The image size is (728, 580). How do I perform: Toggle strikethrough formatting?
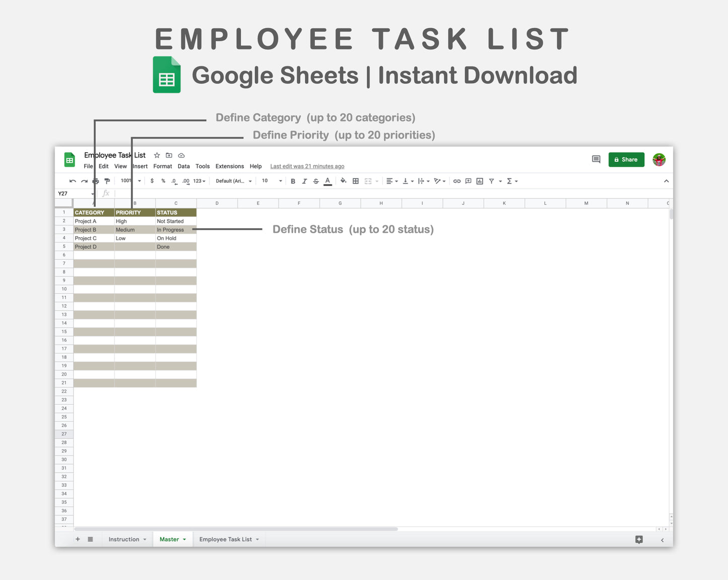(x=315, y=181)
